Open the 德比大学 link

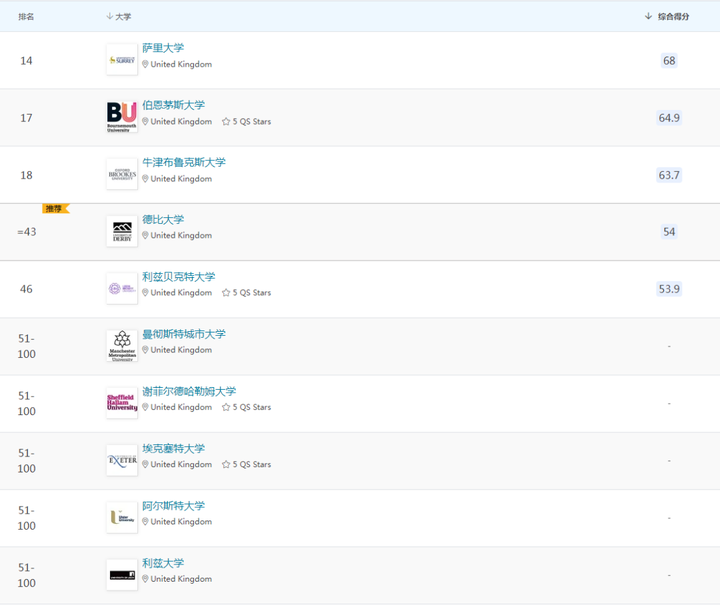163,220
